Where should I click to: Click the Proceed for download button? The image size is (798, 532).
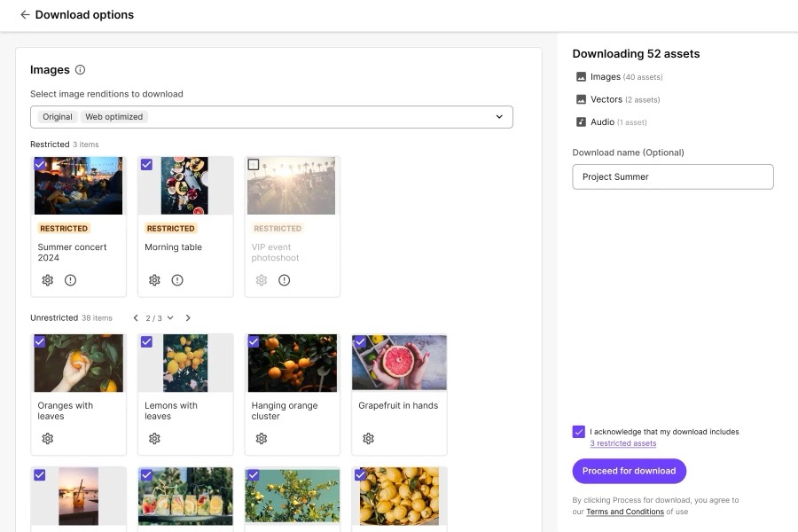point(629,471)
